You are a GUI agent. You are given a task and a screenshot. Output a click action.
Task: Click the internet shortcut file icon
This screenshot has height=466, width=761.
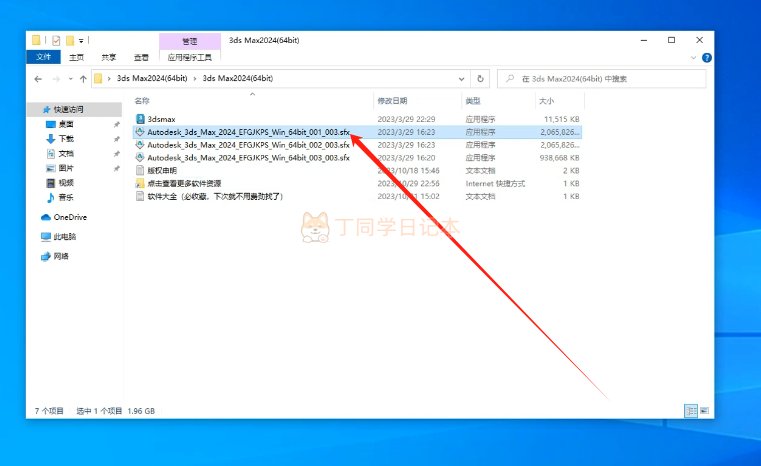(x=140, y=183)
